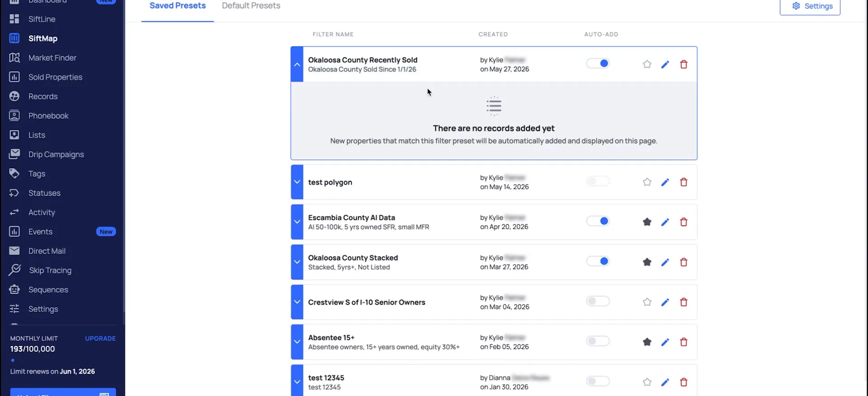Expand the Escambia County AI Data row

click(x=297, y=222)
